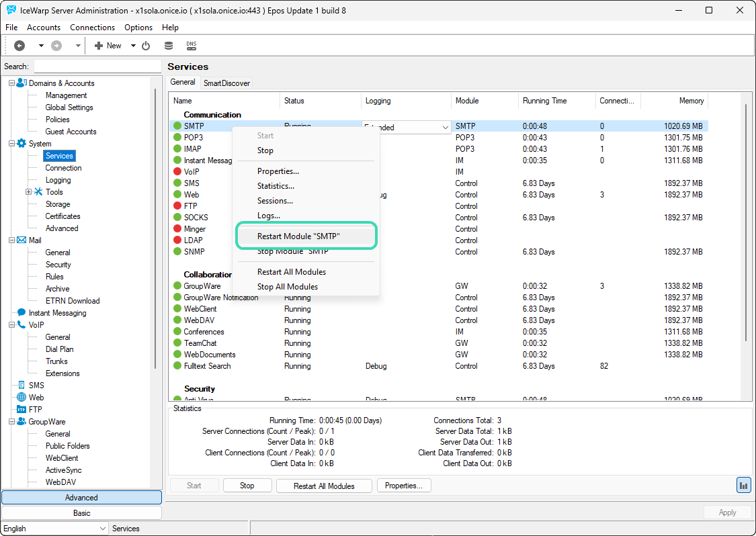Click the Stop button below the list
This screenshot has width=756, height=536.
pyautogui.click(x=247, y=486)
